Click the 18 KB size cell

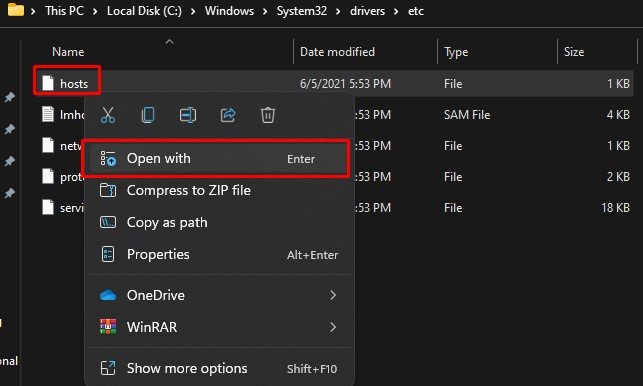point(615,208)
